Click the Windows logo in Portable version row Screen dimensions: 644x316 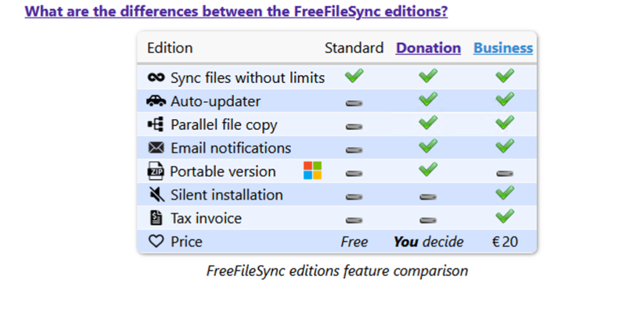click(313, 170)
